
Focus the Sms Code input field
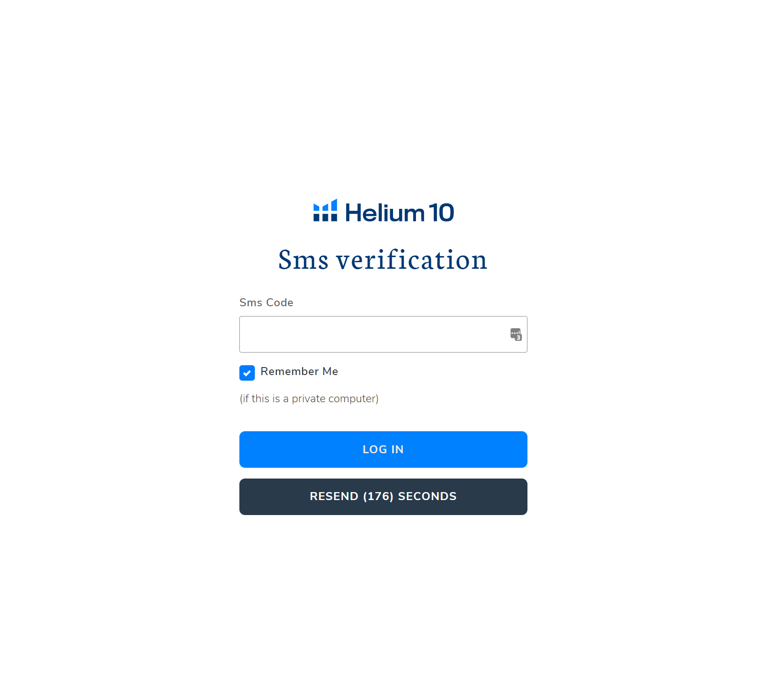point(383,334)
